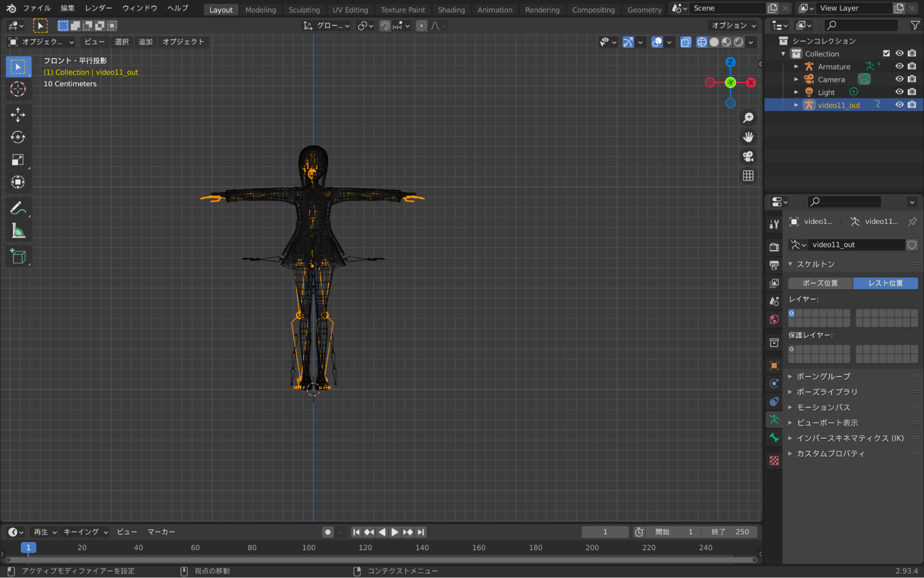Click the outliner filter funnel icon

pyautogui.click(x=915, y=25)
